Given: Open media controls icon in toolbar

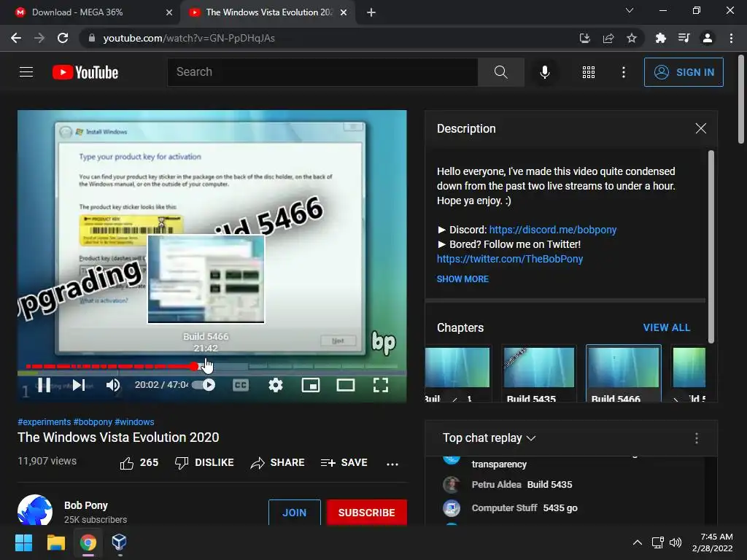Looking at the screenshot, I should (684, 38).
